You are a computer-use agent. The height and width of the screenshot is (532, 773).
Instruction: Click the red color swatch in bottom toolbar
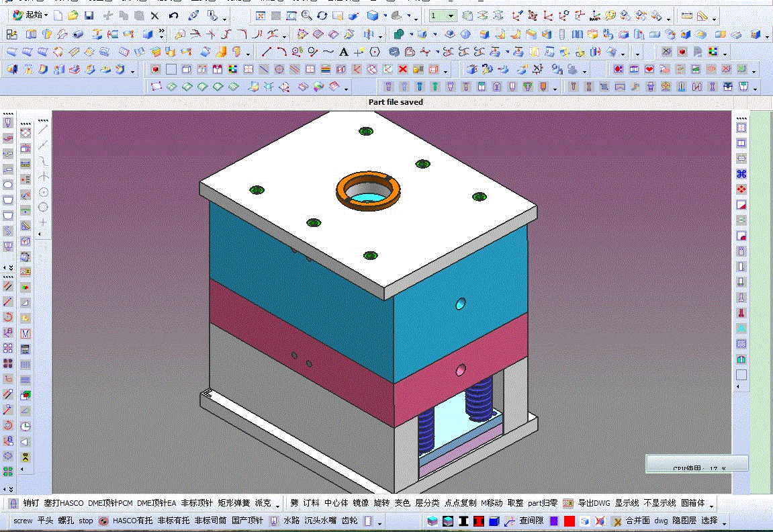[x=570, y=521]
